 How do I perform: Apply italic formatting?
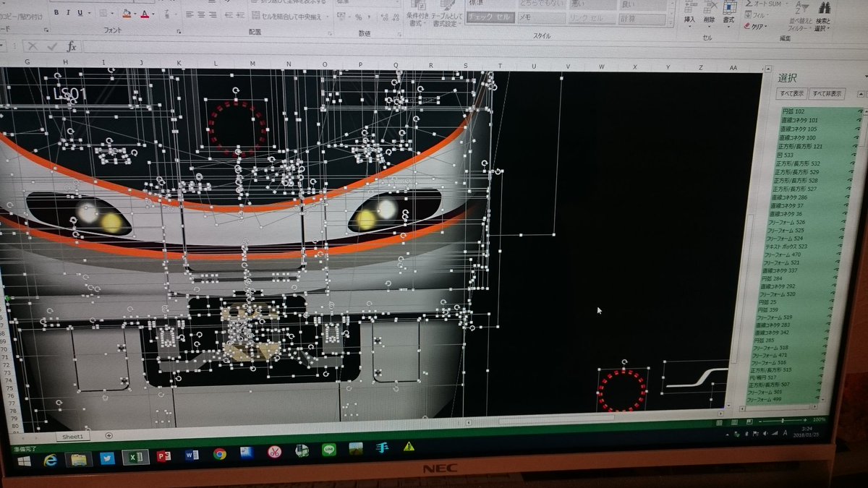tap(68, 13)
